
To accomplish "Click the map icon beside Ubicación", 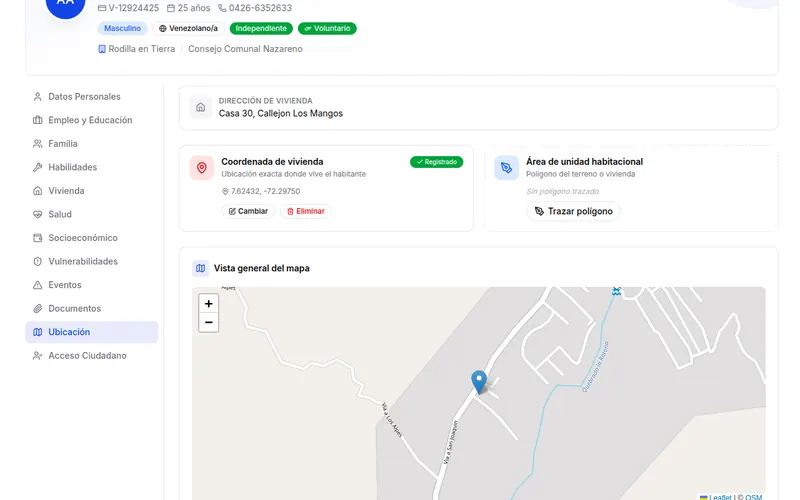I will point(37,332).
